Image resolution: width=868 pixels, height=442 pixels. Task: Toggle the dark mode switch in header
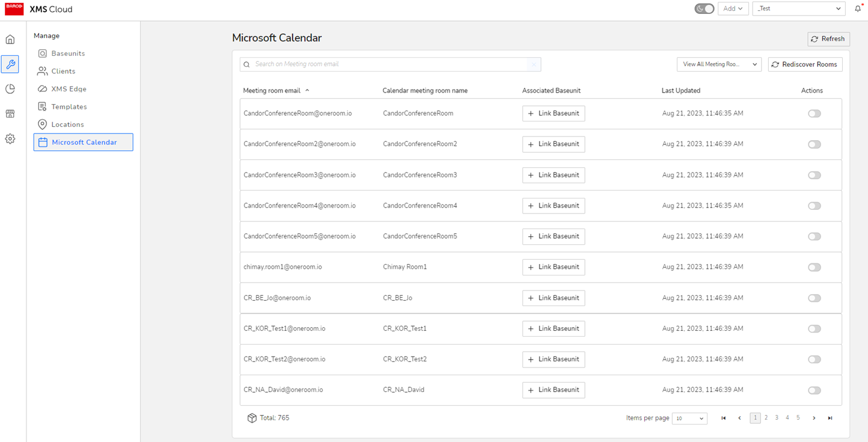pos(704,8)
